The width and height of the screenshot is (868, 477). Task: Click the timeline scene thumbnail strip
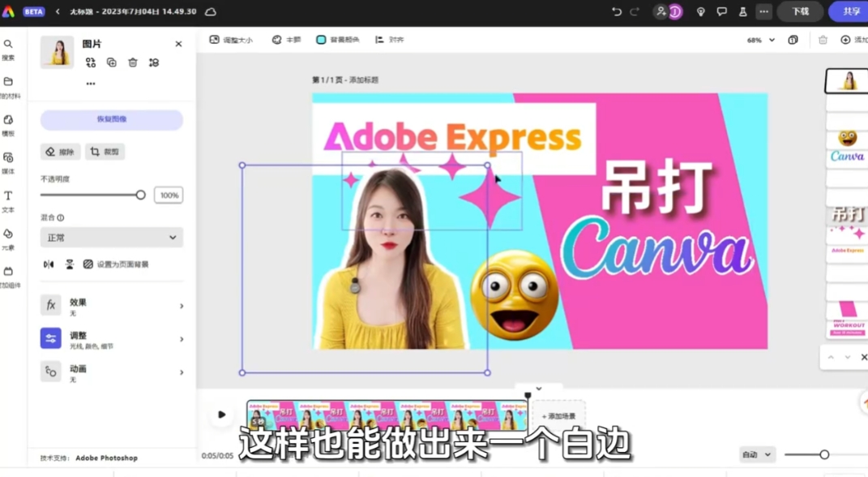[x=387, y=415]
